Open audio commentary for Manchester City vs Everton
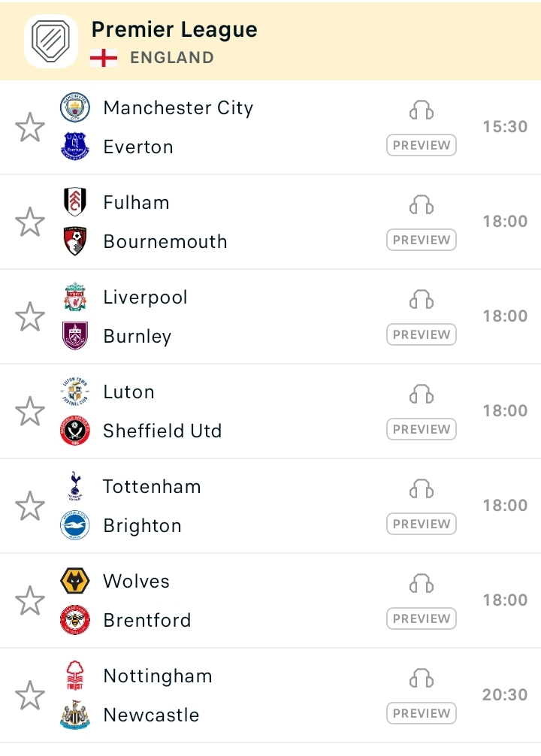 point(422,110)
